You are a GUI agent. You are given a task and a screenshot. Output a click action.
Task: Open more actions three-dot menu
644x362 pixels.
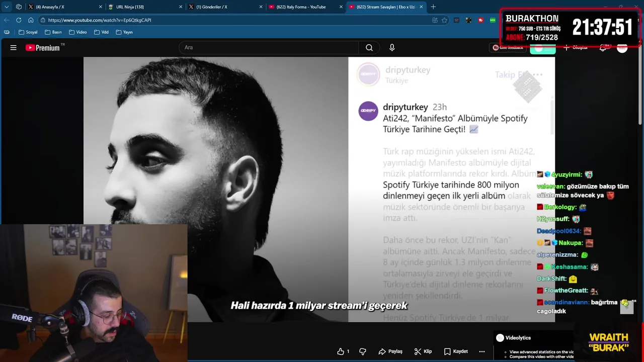click(x=482, y=351)
